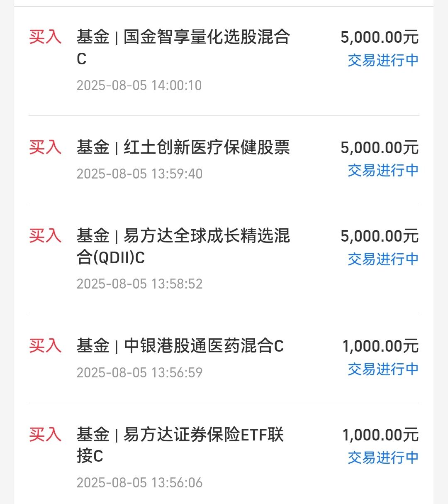Tap 交易进行中 status for 易方达全球成长 order
This screenshot has height=504, width=448.
coord(383,259)
